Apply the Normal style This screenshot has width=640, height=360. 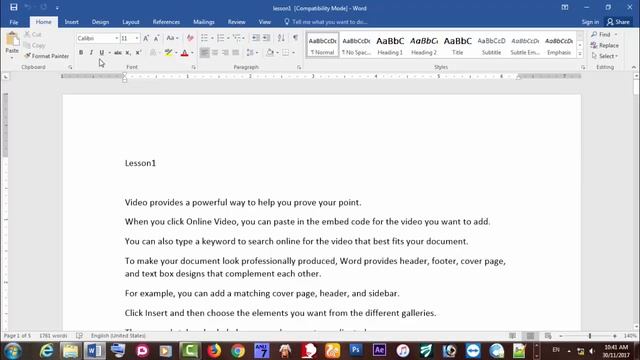point(322,45)
